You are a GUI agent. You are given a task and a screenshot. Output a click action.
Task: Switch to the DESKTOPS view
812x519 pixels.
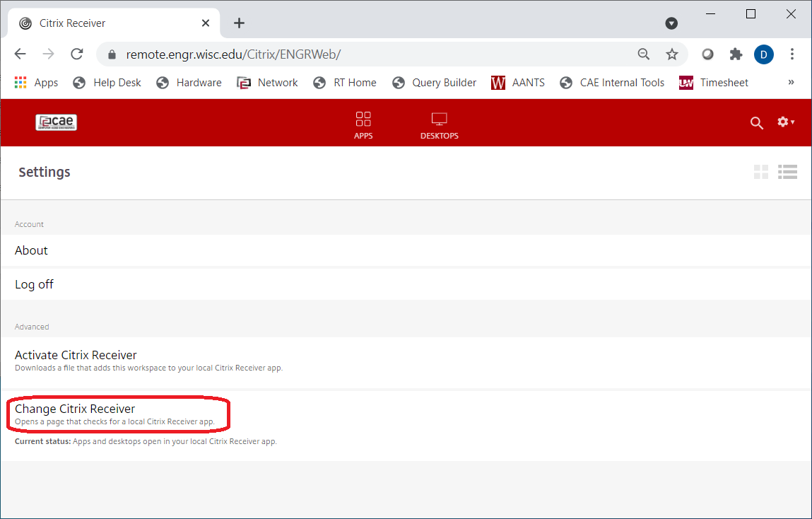point(439,125)
